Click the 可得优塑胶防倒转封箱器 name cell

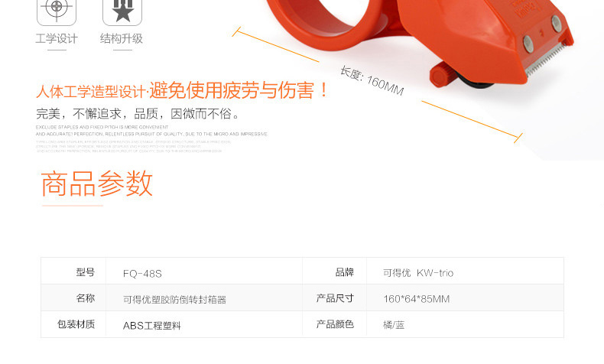[x=174, y=299]
